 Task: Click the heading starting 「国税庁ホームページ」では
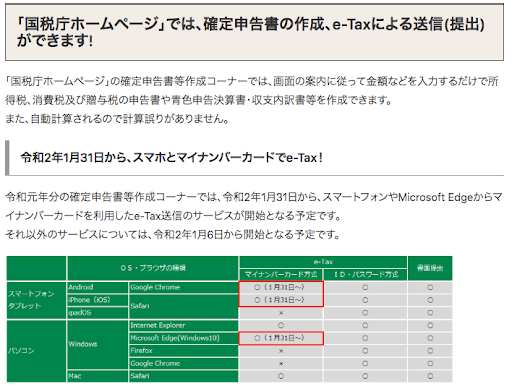[x=251, y=32]
